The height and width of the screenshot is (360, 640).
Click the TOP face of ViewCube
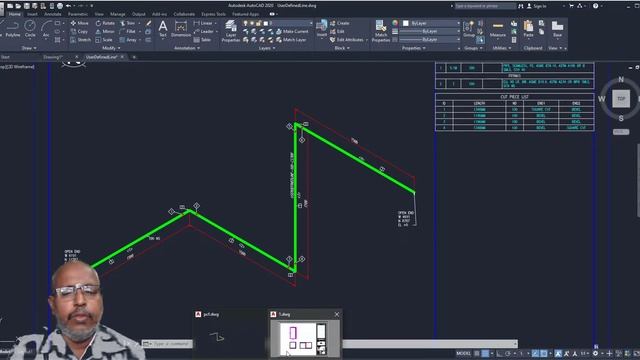621,98
